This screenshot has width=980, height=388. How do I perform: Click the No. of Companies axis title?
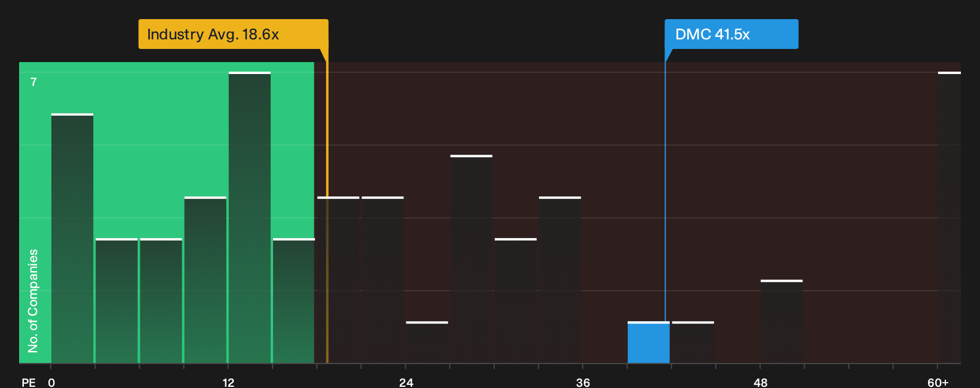coord(33,301)
